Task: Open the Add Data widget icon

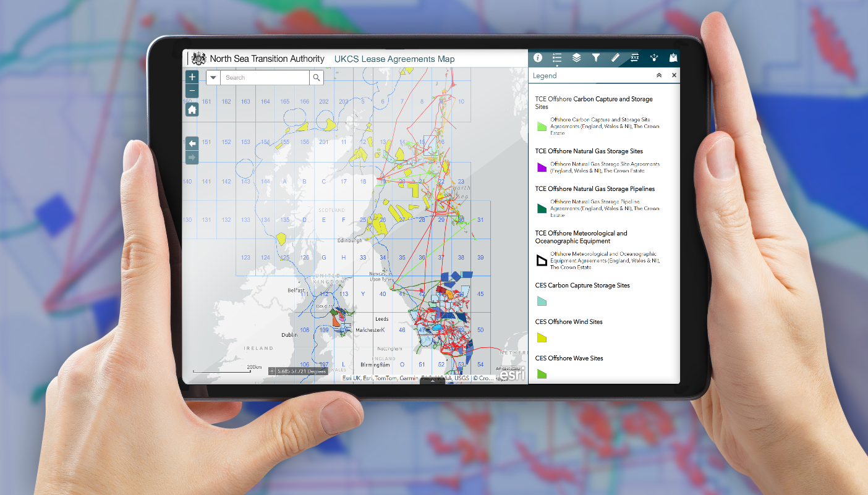Action: pyautogui.click(x=673, y=57)
